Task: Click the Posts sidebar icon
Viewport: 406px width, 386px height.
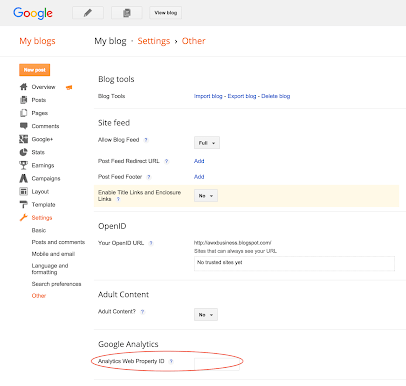Action: click(23, 100)
